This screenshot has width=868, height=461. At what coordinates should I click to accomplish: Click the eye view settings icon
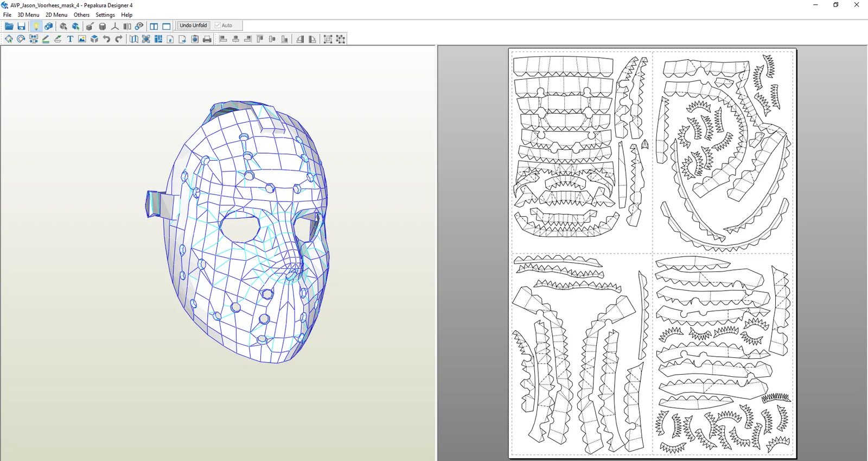139,26
